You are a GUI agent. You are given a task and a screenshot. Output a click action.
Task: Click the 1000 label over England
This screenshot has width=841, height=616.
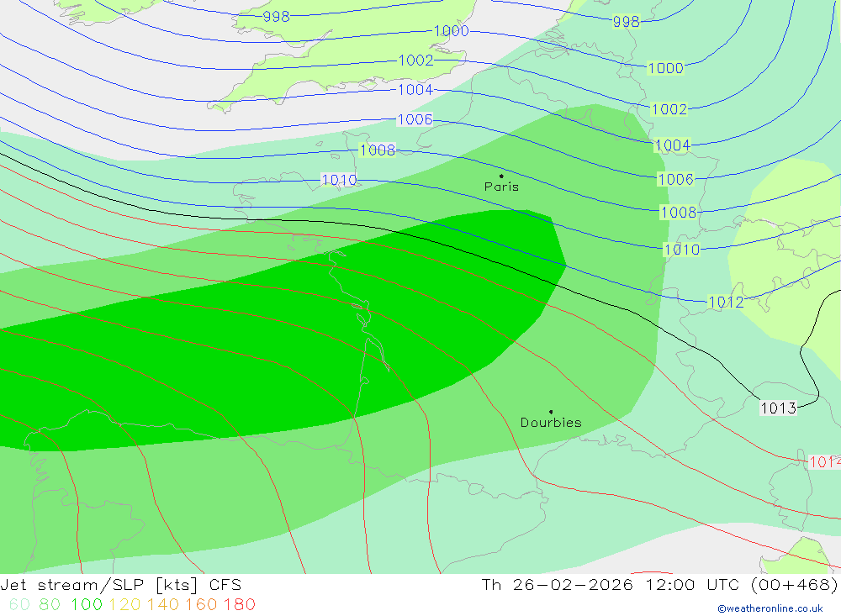point(451,30)
